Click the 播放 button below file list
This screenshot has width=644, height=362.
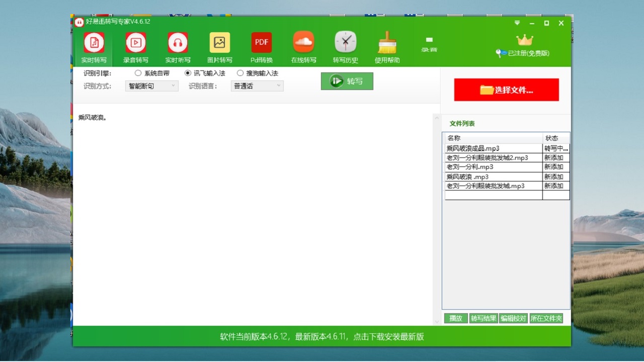[x=456, y=318]
